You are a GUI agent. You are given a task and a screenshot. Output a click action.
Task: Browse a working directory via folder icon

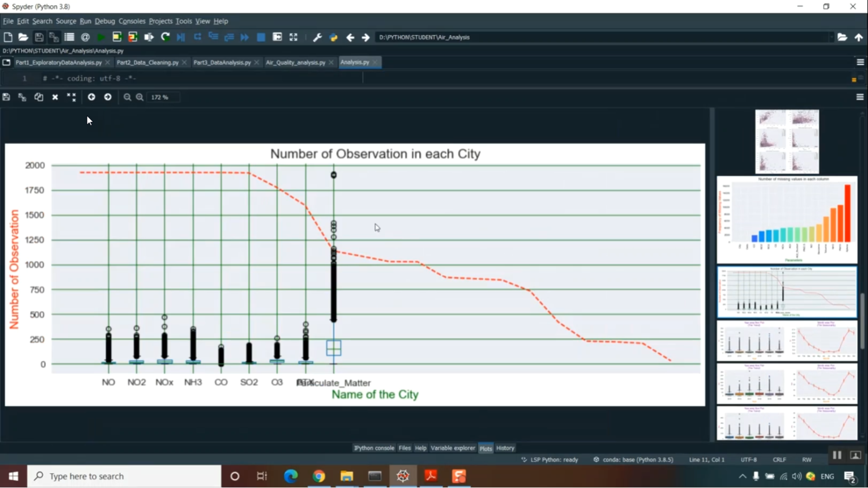[x=843, y=37]
